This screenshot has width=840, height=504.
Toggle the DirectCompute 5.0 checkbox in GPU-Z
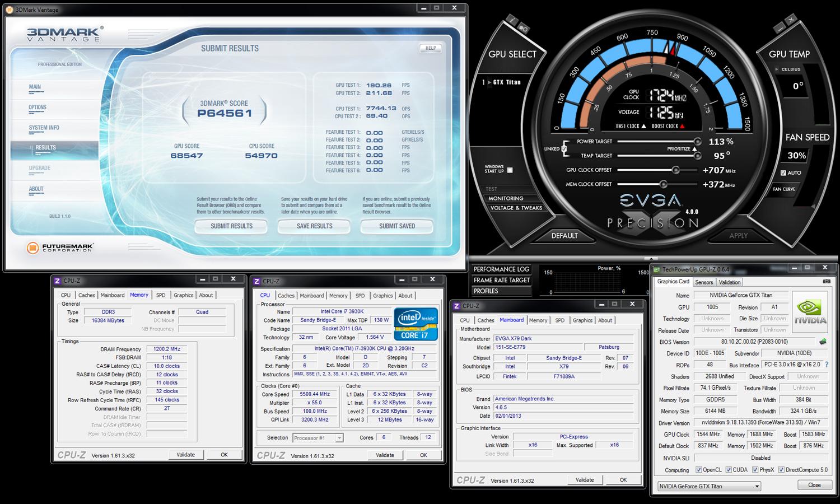781,470
